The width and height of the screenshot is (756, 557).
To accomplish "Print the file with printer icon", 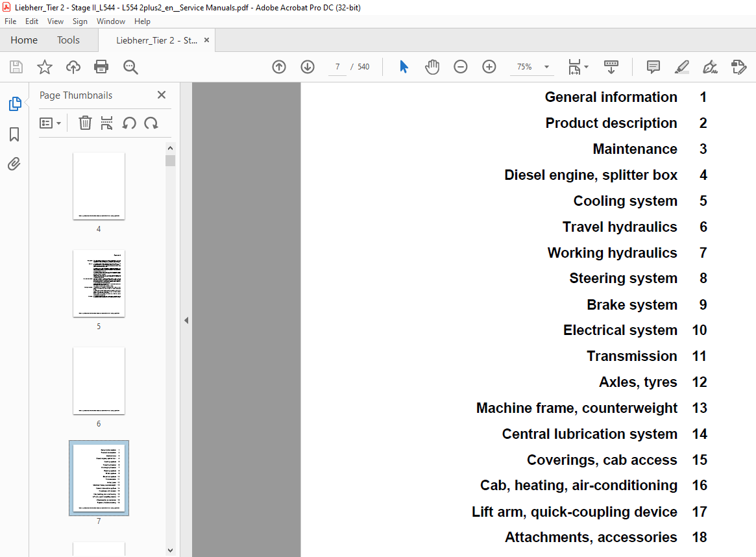I will coord(101,67).
